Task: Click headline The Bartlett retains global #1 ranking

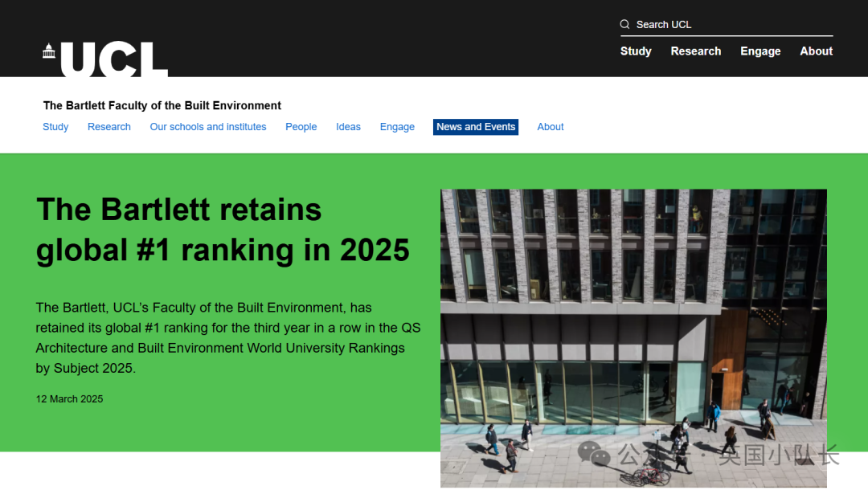Action: 223,230
